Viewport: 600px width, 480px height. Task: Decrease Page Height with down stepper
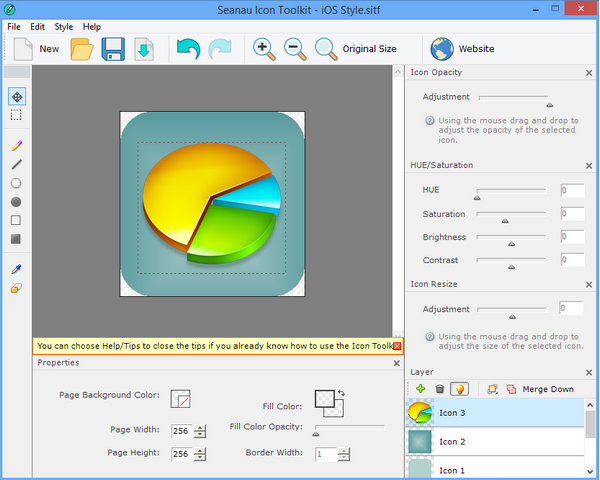[200, 457]
